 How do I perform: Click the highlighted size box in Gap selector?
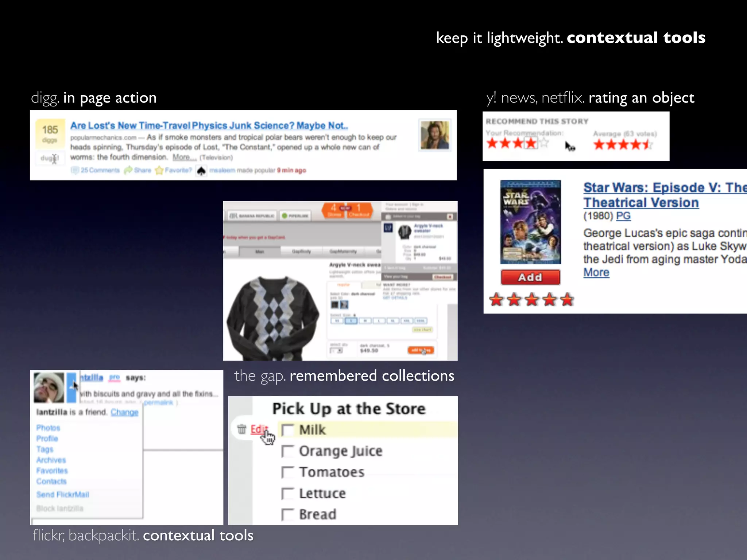pos(351,321)
